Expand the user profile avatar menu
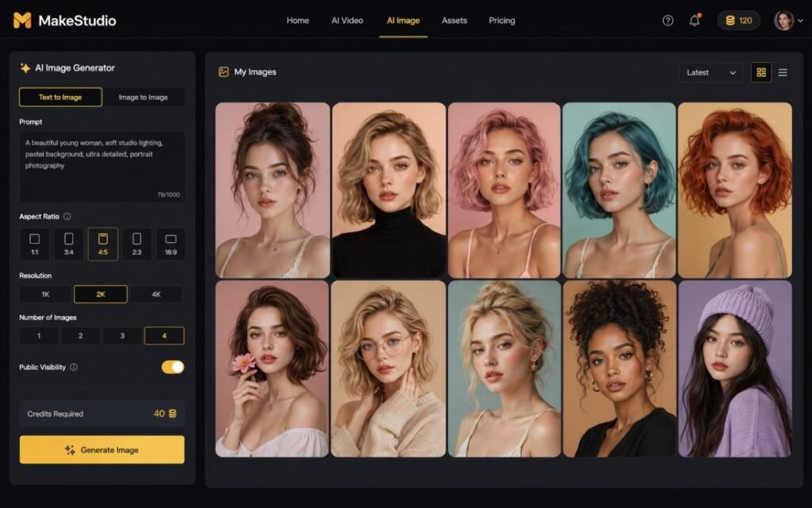 789,21
